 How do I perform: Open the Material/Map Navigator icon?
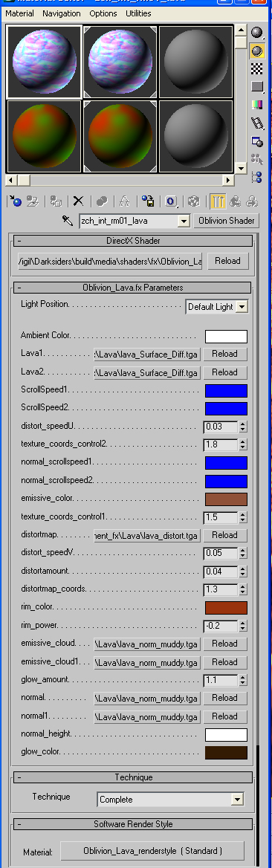click(x=257, y=177)
